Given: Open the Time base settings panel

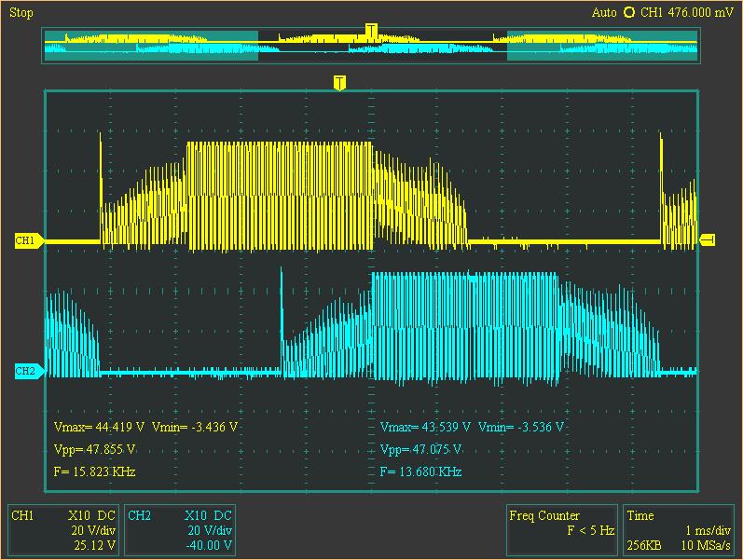Looking at the screenshot, I should (680, 530).
